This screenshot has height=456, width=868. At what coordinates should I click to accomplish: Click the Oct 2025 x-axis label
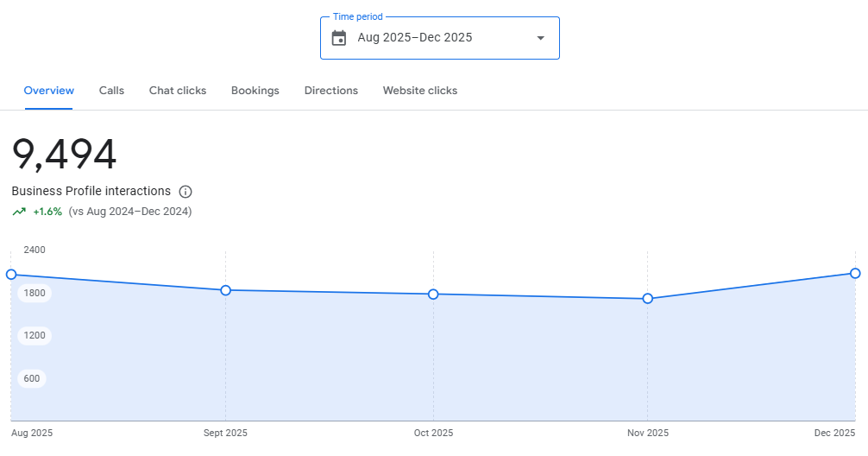click(433, 433)
